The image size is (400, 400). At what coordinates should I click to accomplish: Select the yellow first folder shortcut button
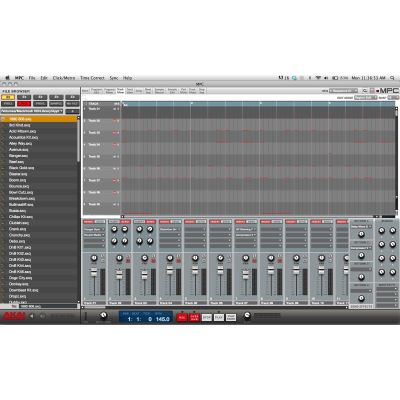click(8, 97)
